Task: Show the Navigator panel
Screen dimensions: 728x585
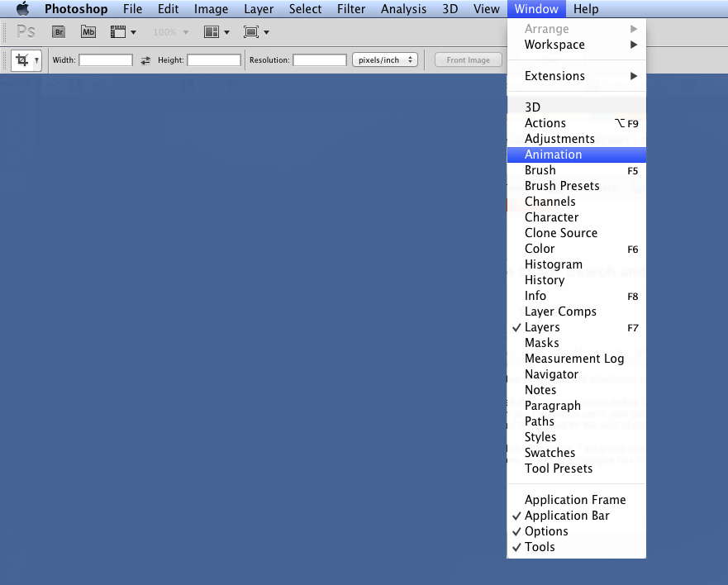Action: tap(577, 374)
